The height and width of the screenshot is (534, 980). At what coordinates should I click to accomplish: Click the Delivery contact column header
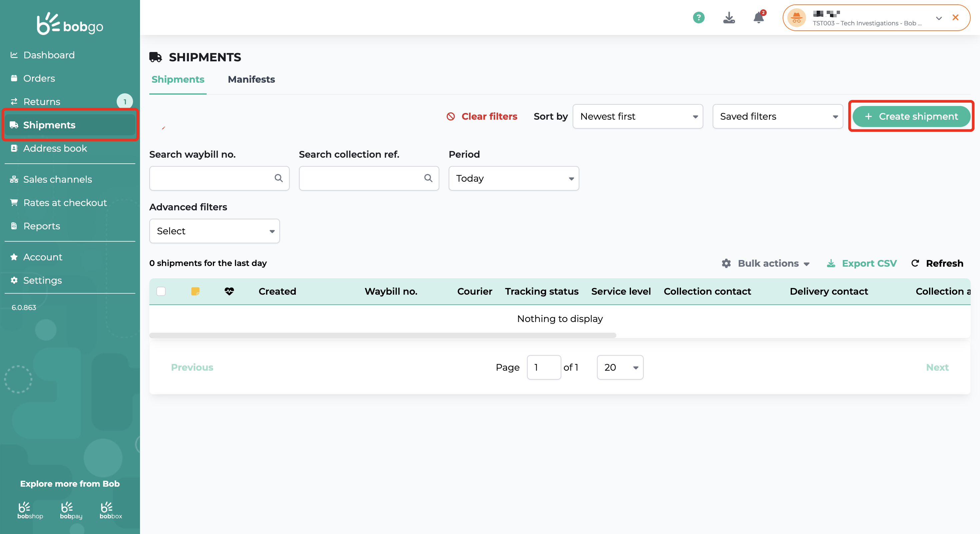click(x=829, y=291)
